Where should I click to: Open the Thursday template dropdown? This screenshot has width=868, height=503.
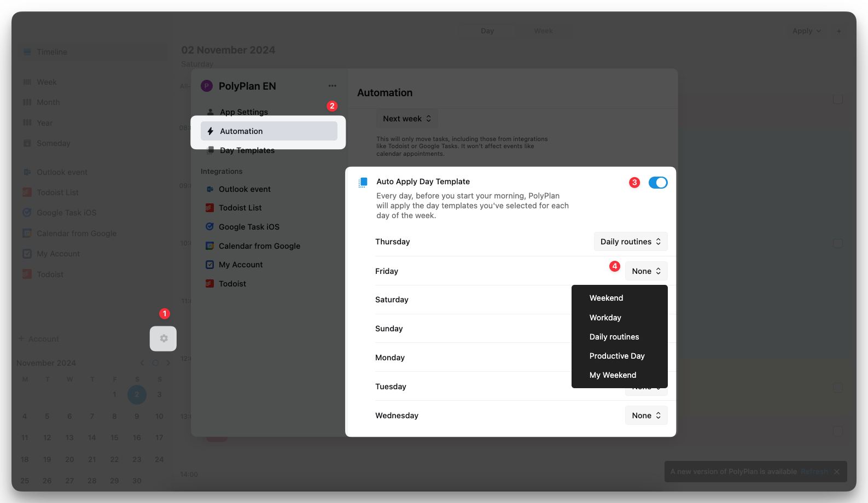pos(631,242)
